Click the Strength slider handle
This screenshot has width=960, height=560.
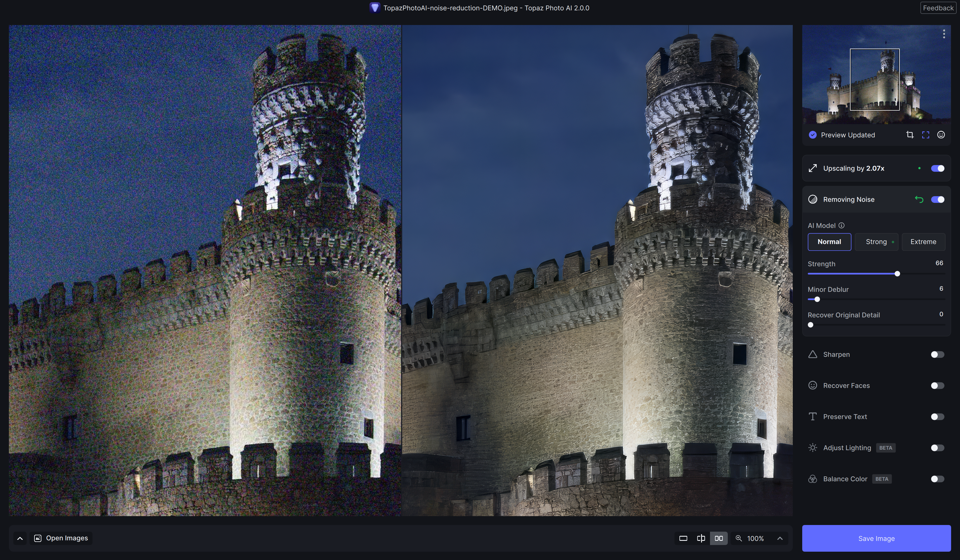coord(897,274)
